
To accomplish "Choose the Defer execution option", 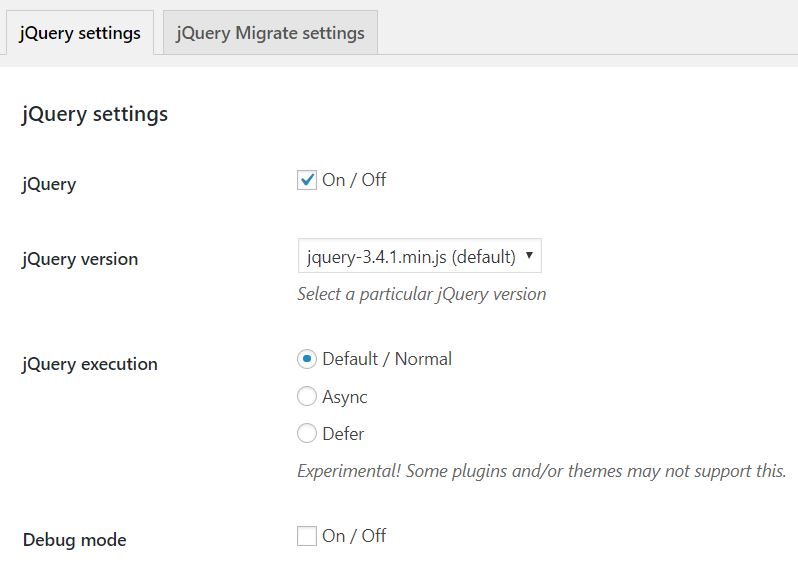I will click(307, 433).
